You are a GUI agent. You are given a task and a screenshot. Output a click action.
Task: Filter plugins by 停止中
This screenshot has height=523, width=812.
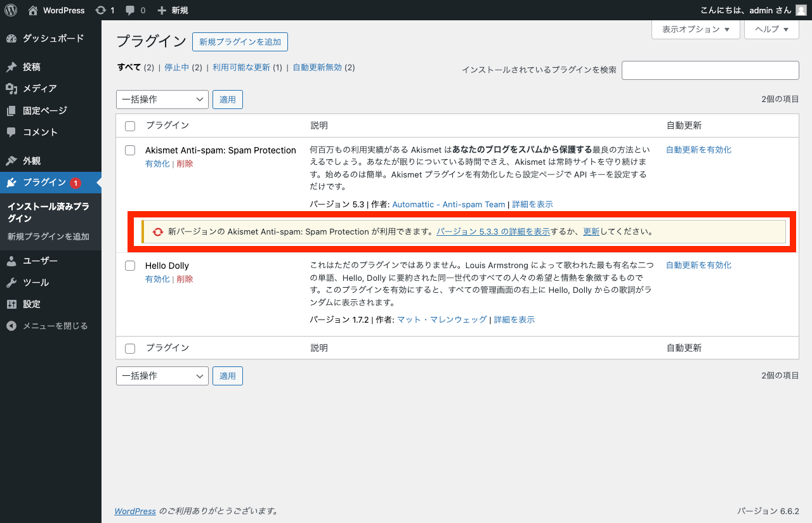pyautogui.click(x=177, y=67)
